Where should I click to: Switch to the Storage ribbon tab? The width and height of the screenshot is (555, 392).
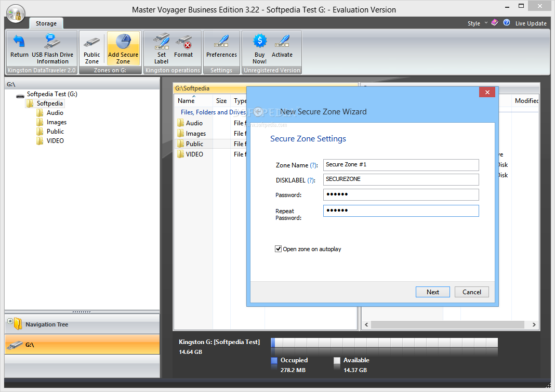(46, 23)
